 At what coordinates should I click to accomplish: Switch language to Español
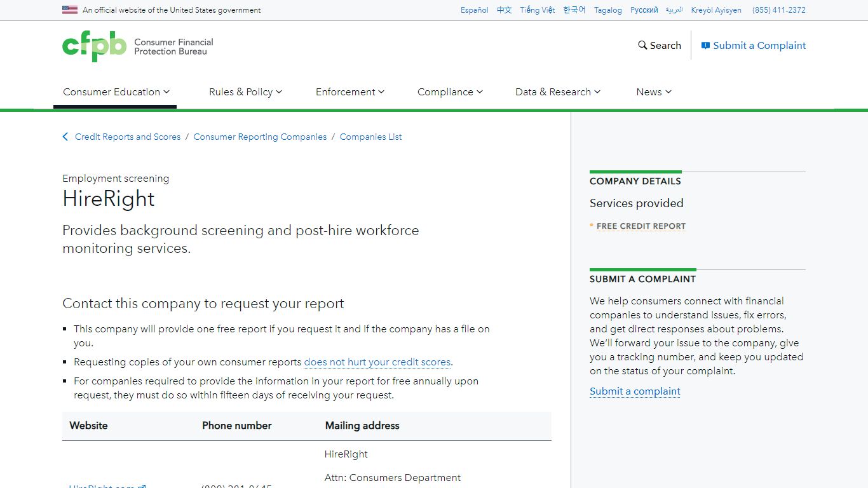(475, 10)
